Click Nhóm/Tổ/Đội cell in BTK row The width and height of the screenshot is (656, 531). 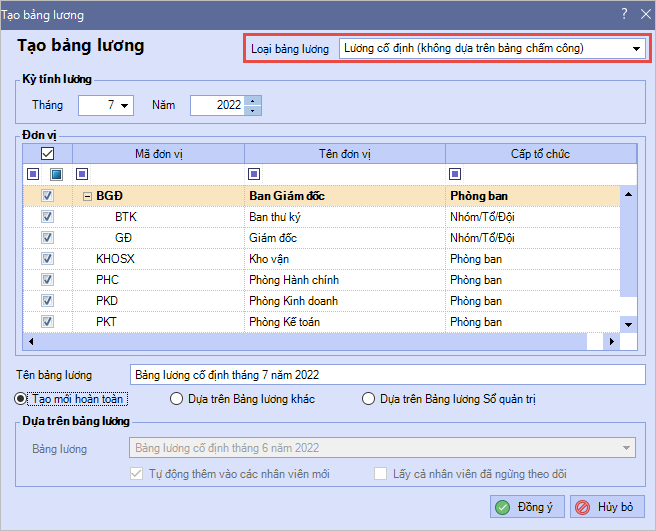coord(533,217)
